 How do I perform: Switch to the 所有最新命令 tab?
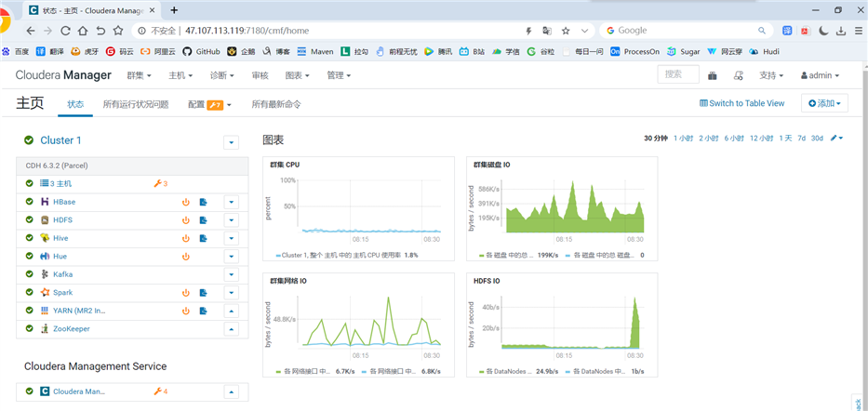pos(276,104)
